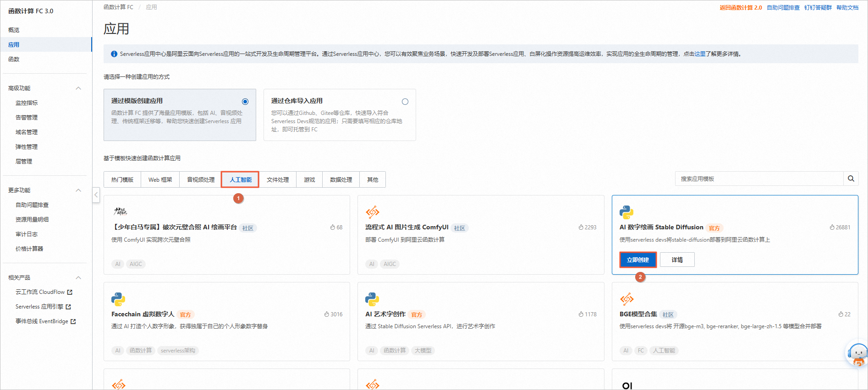The image size is (868, 390).
Task: Click external link icon beside 云工作流 CloudFlow
Action: tap(70, 292)
